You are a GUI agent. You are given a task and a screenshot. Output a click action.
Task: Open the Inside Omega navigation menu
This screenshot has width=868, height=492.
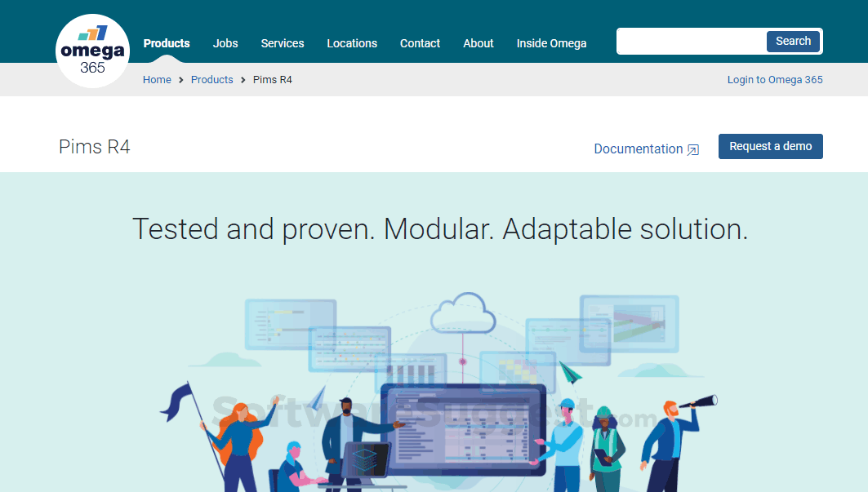tap(551, 43)
